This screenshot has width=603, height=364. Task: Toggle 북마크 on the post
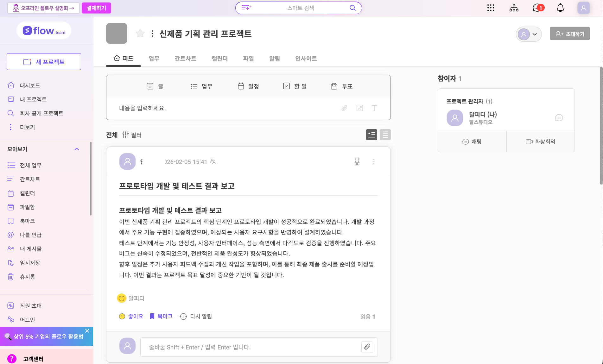pyautogui.click(x=161, y=316)
